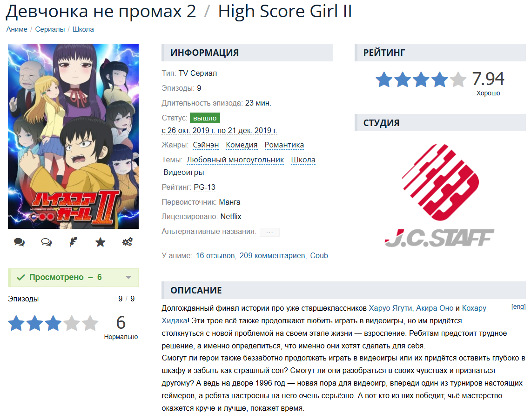
Task: Click the feather write-review icon
Action: 73,242
